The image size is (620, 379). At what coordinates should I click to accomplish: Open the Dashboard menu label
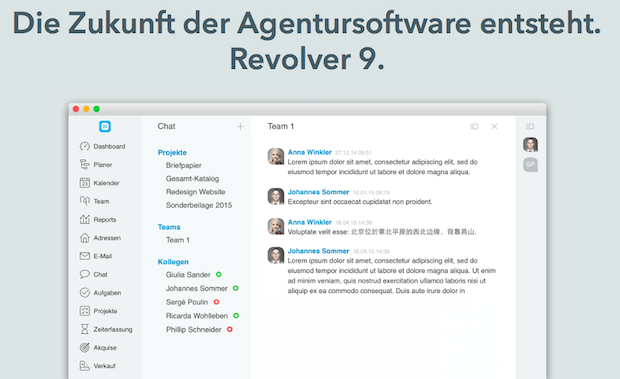click(109, 146)
